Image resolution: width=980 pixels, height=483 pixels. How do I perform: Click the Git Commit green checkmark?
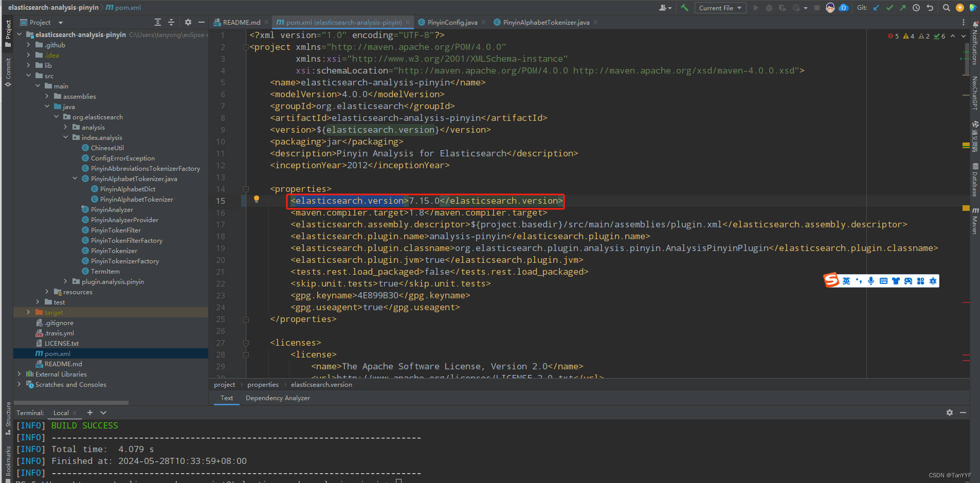coord(890,8)
